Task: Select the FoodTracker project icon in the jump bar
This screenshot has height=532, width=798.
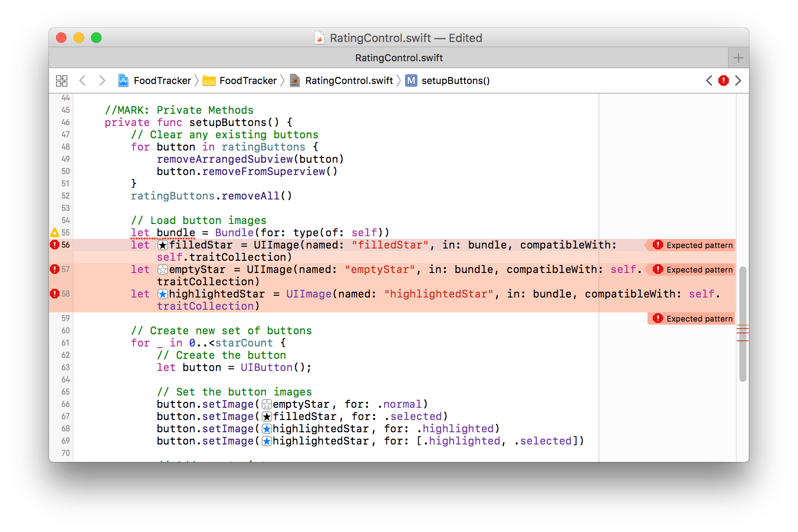Action: click(x=123, y=80)
